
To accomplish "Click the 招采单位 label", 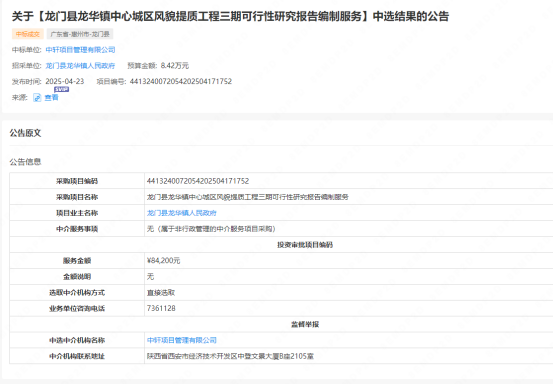I will pyautogui.click(x=27, y=66).
